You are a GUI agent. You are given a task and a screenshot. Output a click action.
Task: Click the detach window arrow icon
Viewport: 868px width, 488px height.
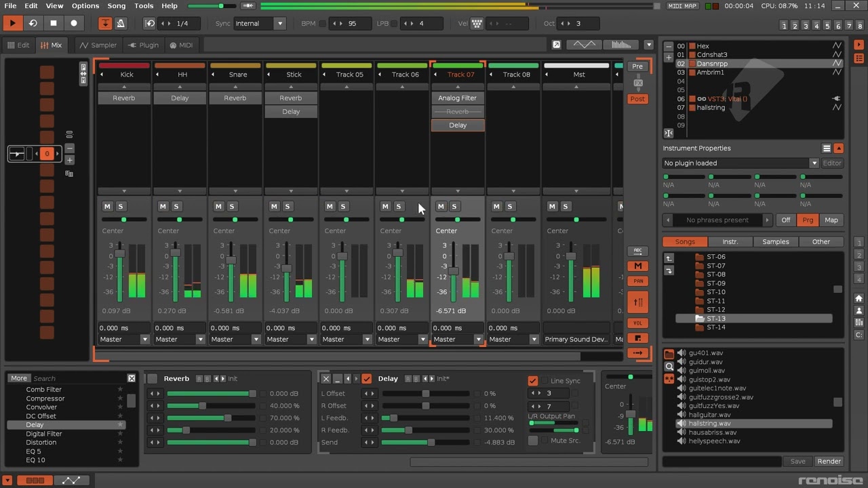[556, 45]
